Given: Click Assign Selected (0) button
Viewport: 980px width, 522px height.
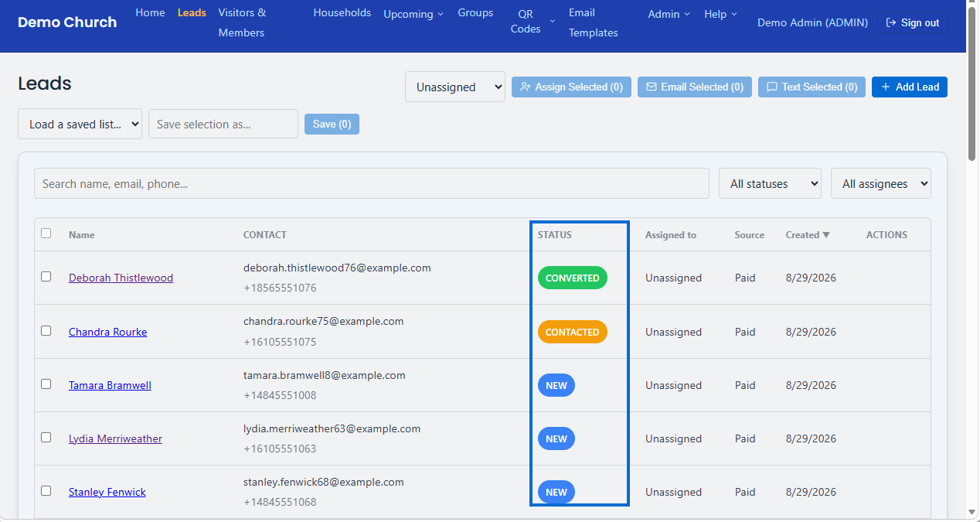Looking at the screenshot, I should (572, 87).
